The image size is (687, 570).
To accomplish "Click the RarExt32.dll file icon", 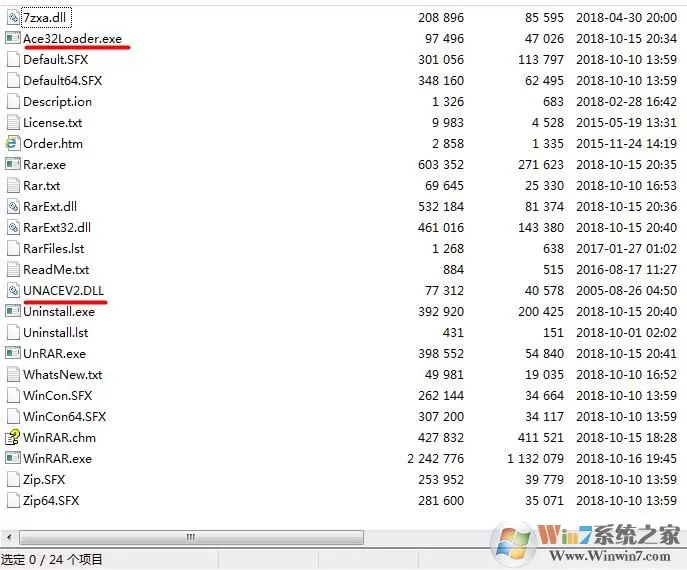I will (x=13, y=227).
